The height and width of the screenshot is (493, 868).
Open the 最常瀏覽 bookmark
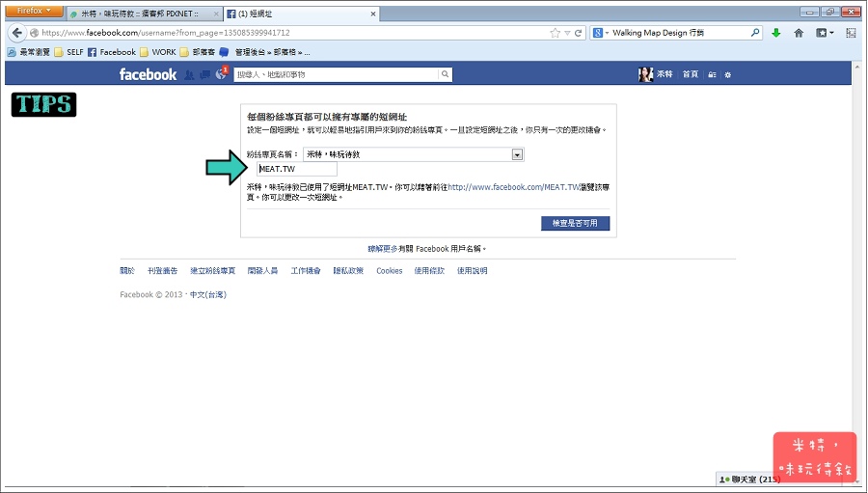(x=29, y=52)
